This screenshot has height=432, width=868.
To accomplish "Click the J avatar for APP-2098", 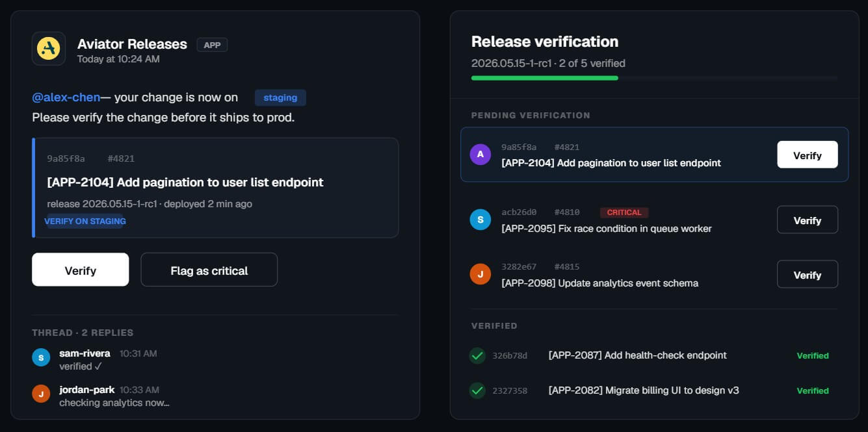I will (480, 274).
